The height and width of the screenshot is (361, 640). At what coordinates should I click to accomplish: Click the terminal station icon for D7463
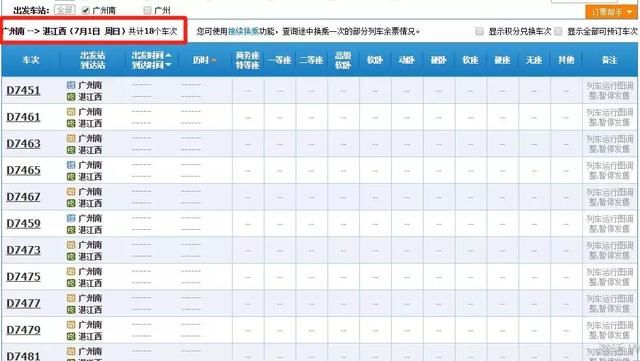71,150
